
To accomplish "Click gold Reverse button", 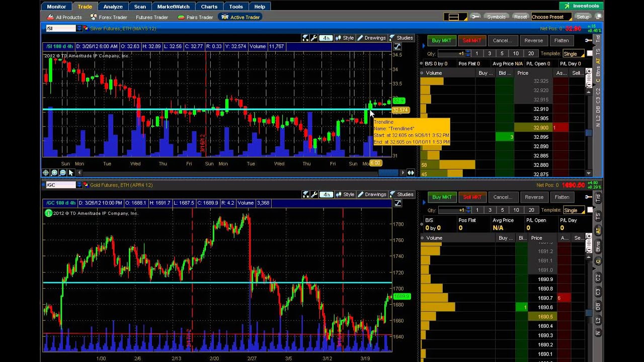I will [534, 197].
